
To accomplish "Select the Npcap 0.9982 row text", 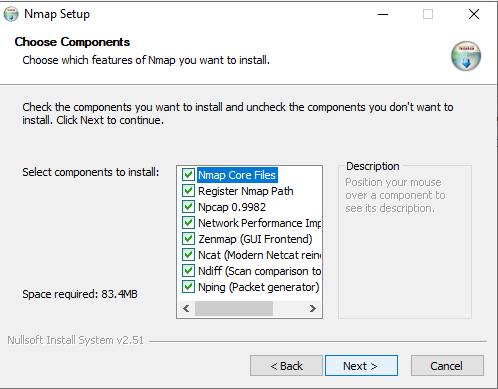I will [x=232, y=207].
